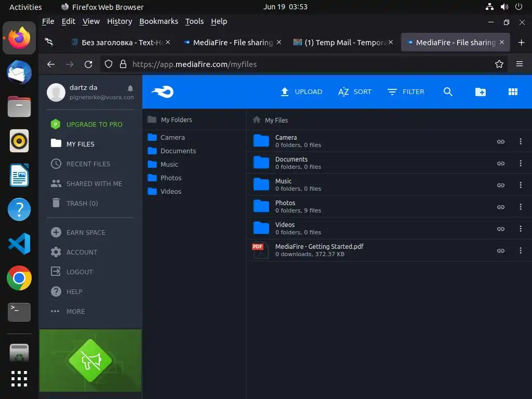Open the Edit menu
This screenshot has width=532, height=399.
click(68, 21)
